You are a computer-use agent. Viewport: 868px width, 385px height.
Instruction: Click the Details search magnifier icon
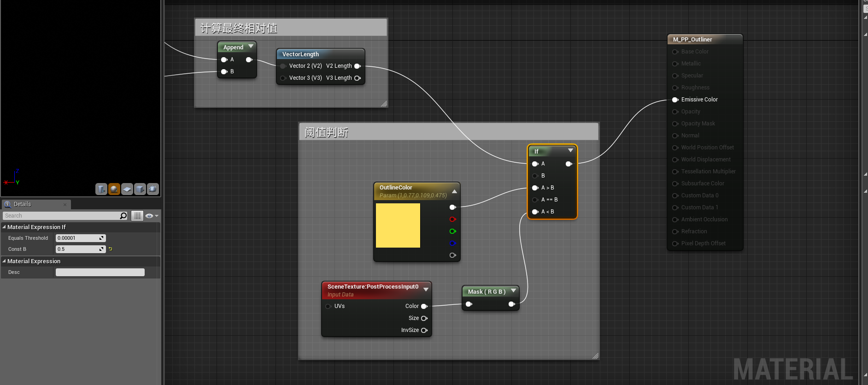coord(123,216)
